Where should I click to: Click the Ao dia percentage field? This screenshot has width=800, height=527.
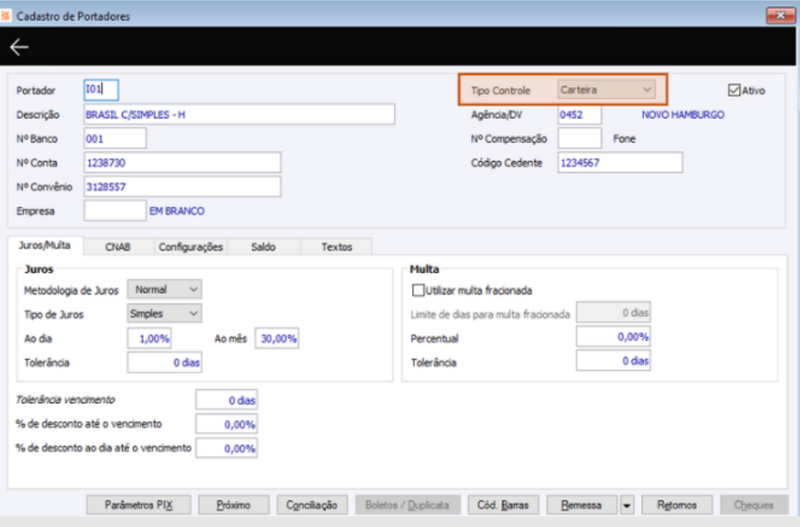click(149, 338)
